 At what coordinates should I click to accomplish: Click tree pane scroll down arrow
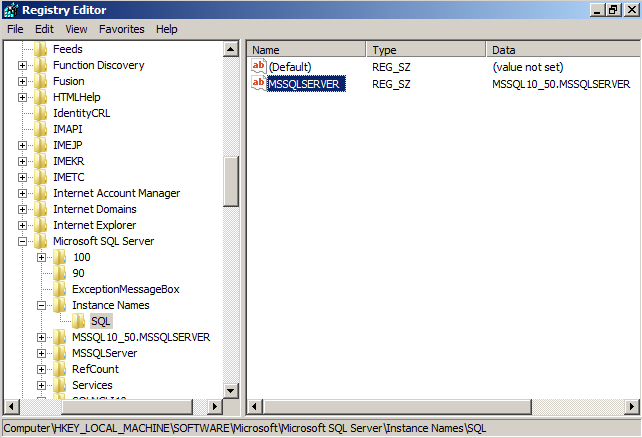click(x=231, y=391)
